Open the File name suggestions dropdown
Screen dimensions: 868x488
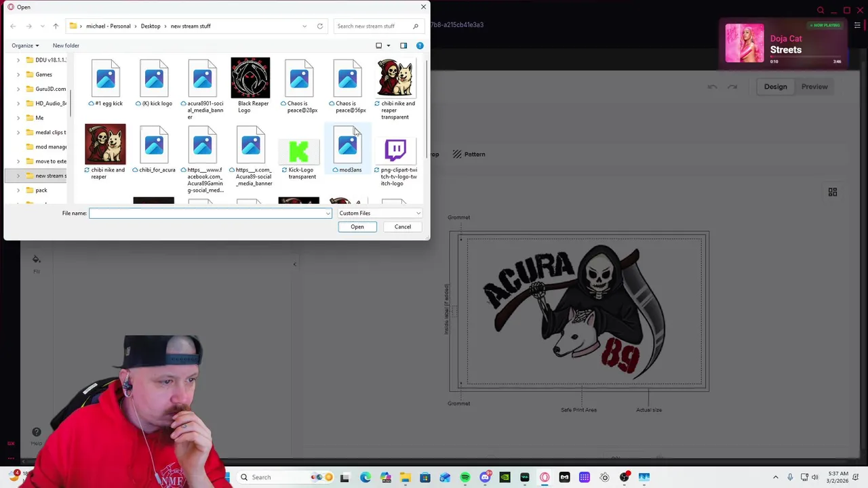tap(328, 213)
